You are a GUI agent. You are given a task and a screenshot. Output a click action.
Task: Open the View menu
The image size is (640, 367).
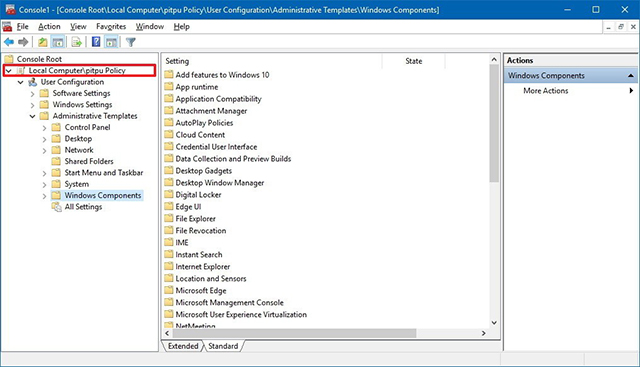[x=78, y=27]
